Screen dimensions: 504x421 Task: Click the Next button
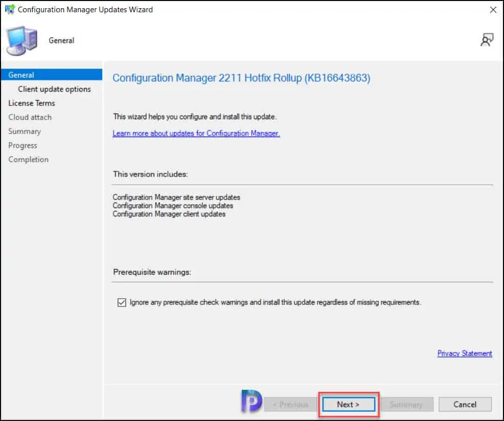click(348, 404)
